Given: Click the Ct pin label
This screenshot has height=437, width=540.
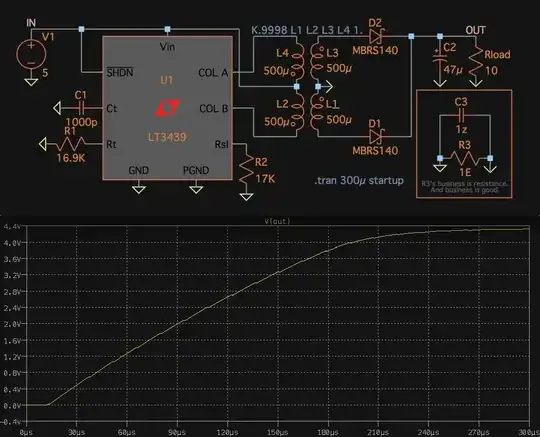Looking at the screenshot, I should [112, 108].
